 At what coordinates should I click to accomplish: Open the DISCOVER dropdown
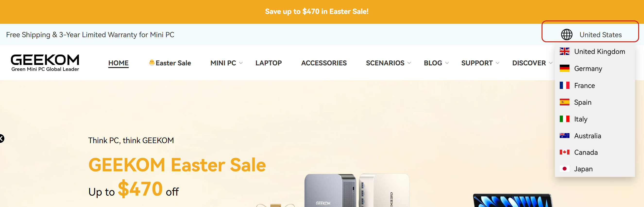coord(532,63)
